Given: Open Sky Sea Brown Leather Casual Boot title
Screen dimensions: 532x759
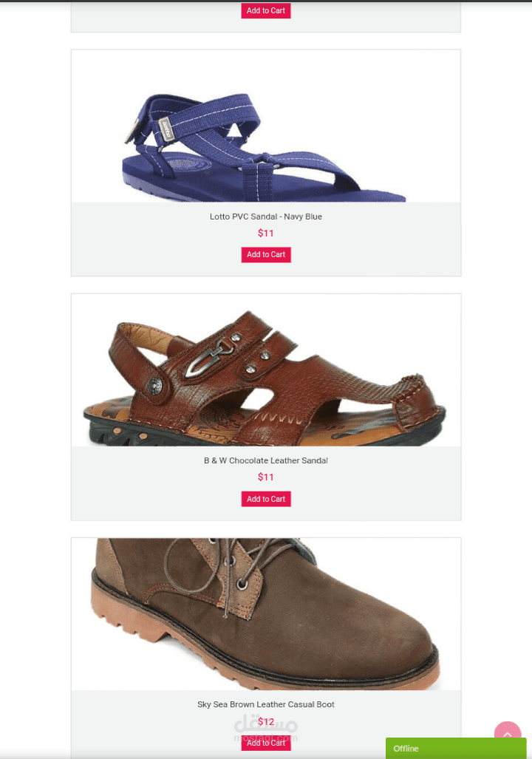Looking at the screenshot, I should coord(266,704).
